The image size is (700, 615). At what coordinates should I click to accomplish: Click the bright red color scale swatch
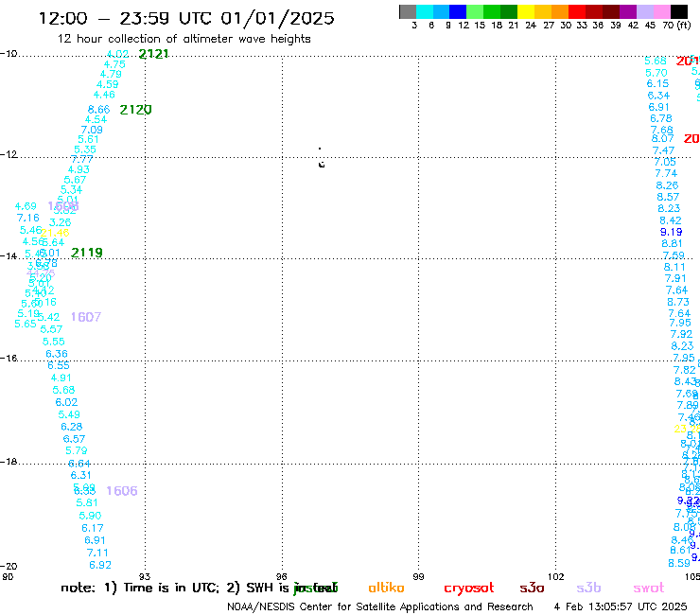577,11
